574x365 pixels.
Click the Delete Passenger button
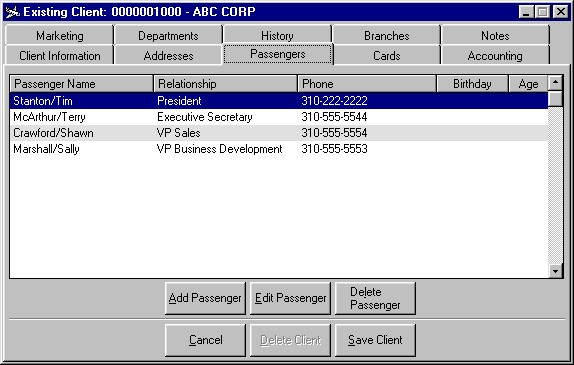coord(375,298)
